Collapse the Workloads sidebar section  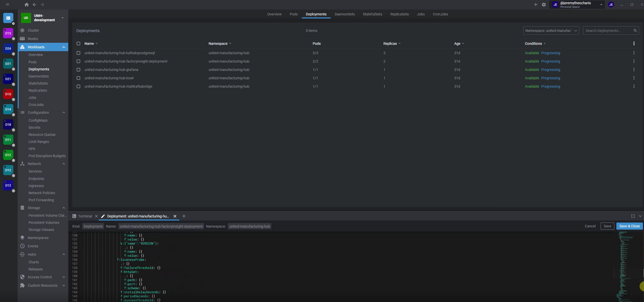click(63, 47)
